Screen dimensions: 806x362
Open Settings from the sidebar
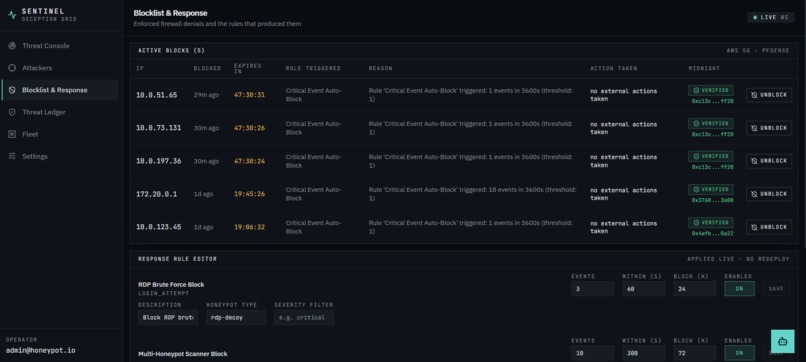60,156
